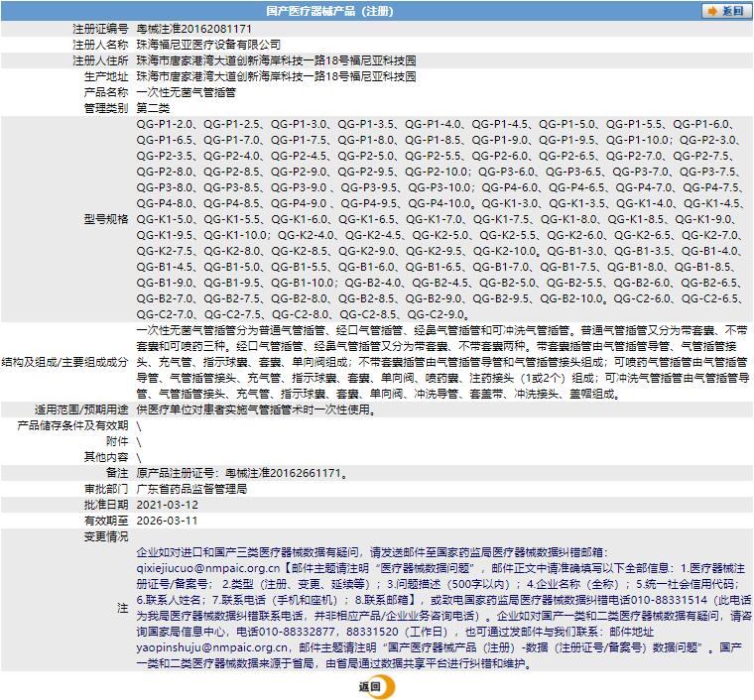Screen dimensions: 754x700
Task: Click the model QG-K1-5.0
Action: coord(165,219)
